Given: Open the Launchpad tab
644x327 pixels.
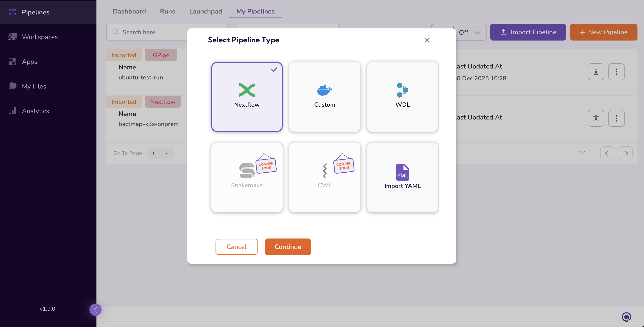Looking at the screenshot, I should tap(205, 11).
